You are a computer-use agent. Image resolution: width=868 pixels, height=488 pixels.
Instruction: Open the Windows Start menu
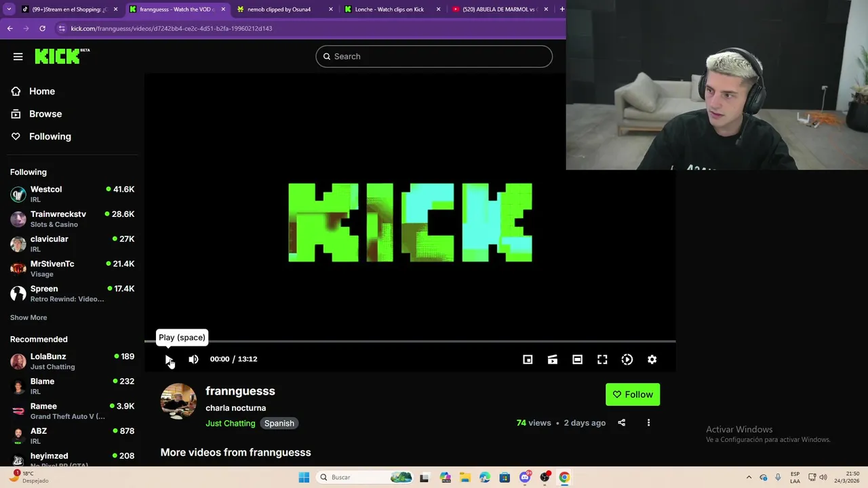pyautogui.click(x=304, y=477)
